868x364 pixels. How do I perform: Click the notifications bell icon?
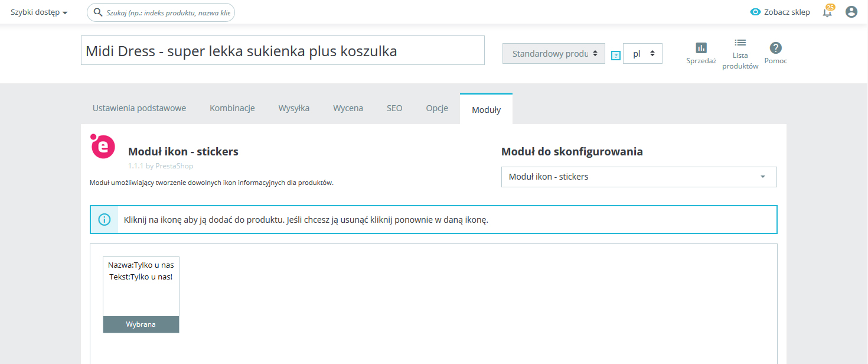tap(827, 12)
